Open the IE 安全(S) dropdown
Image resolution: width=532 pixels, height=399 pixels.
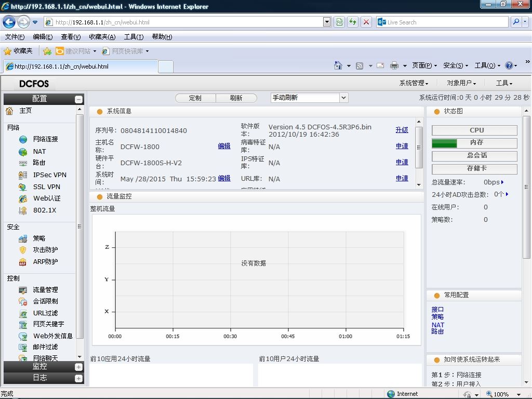tap(456, 65)
